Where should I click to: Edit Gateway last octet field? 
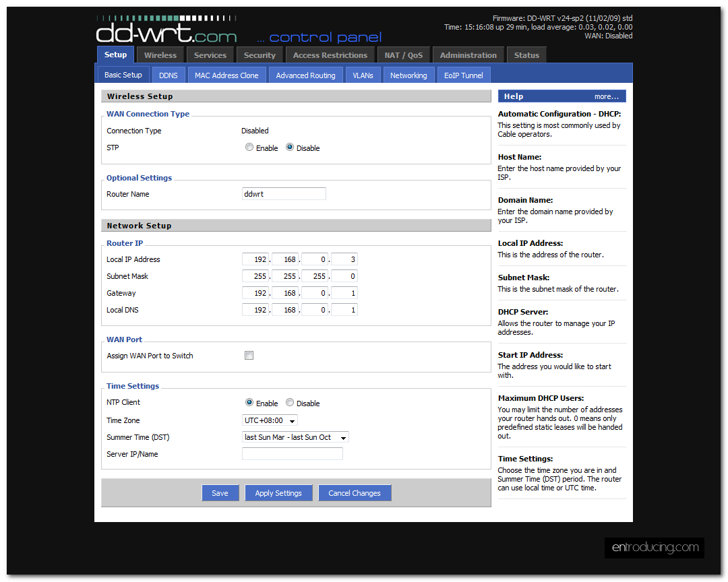tap(344, 293)
